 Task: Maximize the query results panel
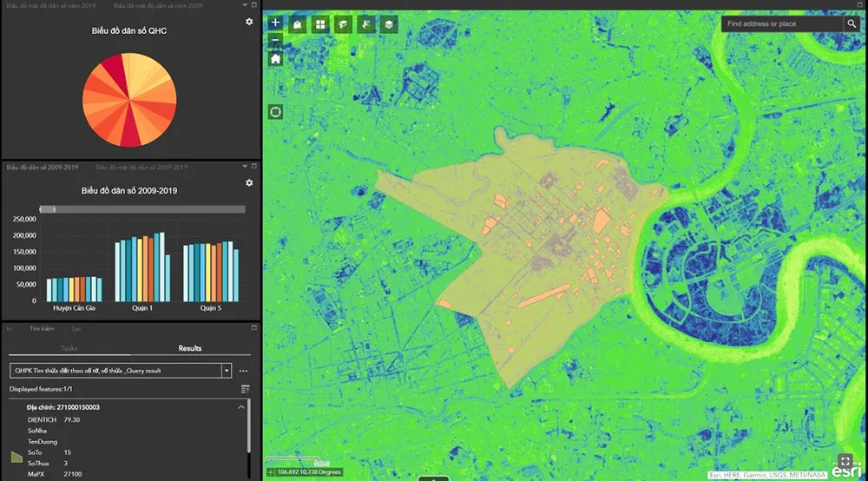pyautogui.click(x=253, y=328)
